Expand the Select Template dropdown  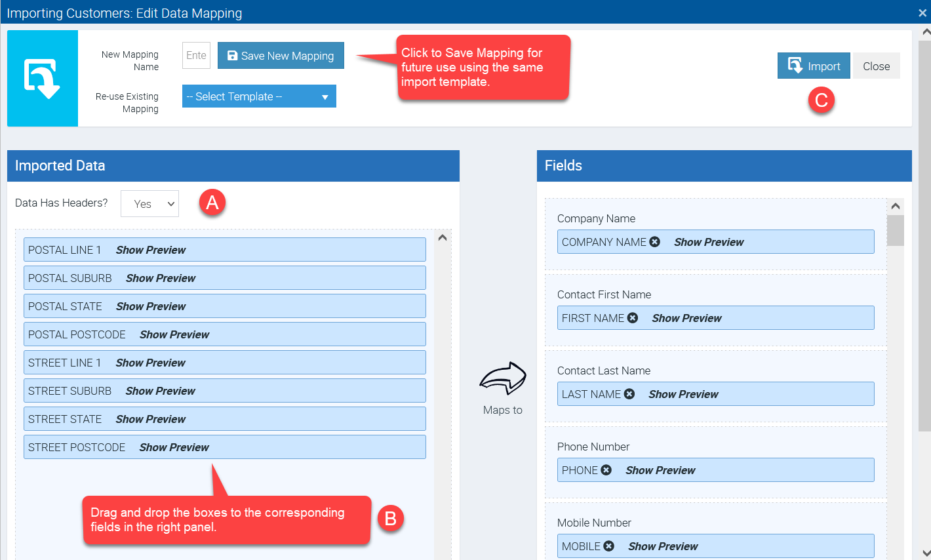pos(259,96)
